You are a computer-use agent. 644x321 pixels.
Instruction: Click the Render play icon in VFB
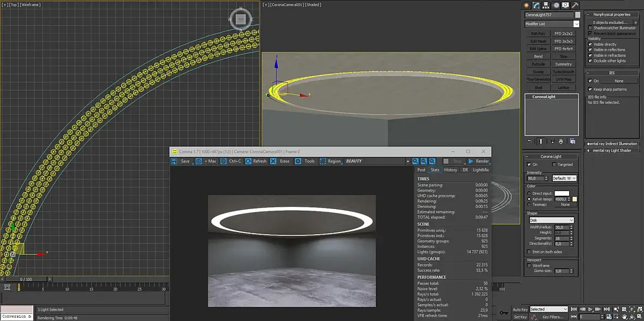pyautogui.click(x=471, y=161)
